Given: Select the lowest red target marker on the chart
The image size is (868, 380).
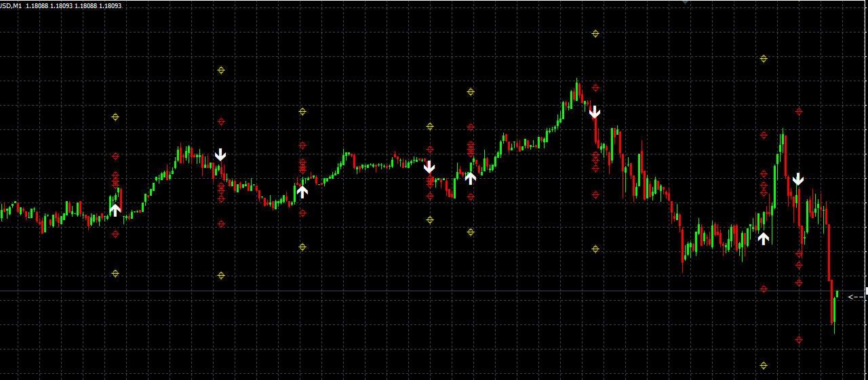Looking at the screenshot, I should coord(799,340).
